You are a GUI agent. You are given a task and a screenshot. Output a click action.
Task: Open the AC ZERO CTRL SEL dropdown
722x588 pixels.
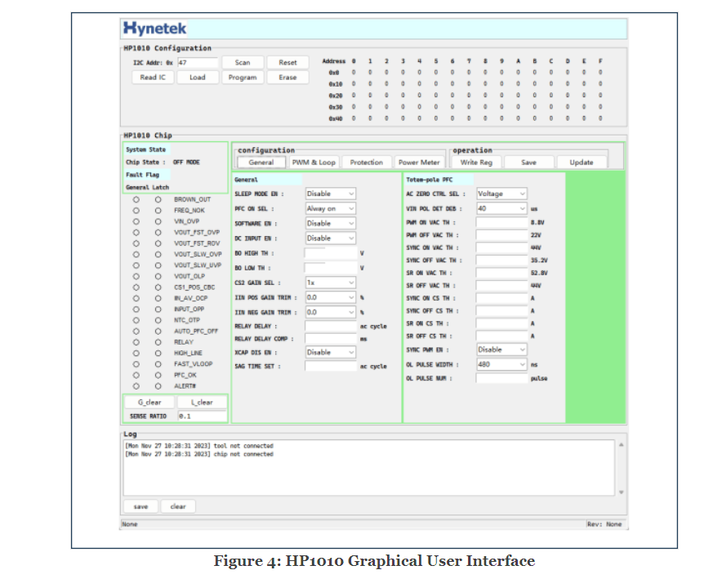pyautogui.click(x=501, y=194)
